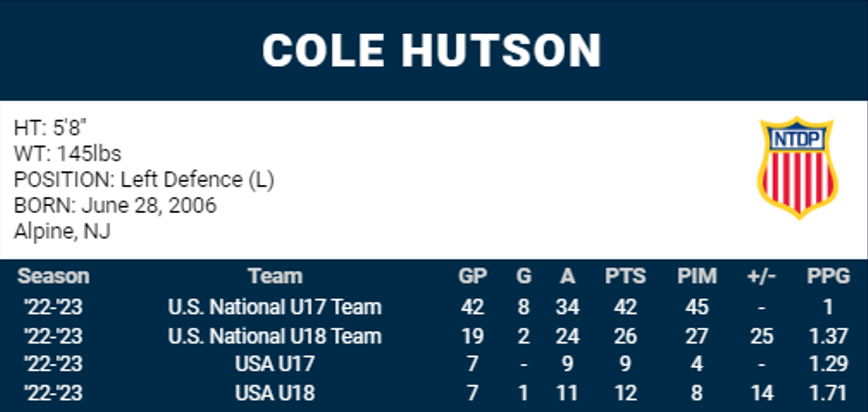Click the NTDP shield logo
The height and width of the screenshot is (412, 868).
(x=797, y=168)
